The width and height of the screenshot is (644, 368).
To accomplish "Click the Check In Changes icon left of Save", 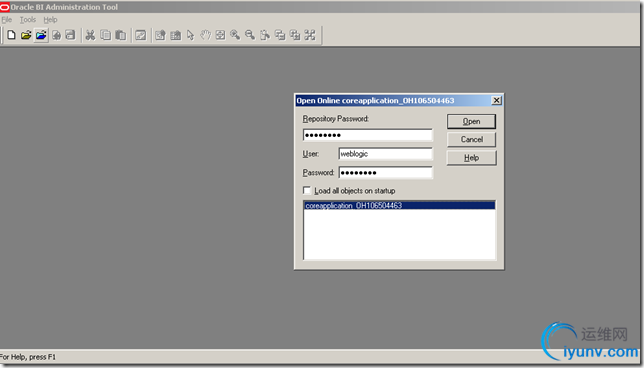I will coord(56,35).
